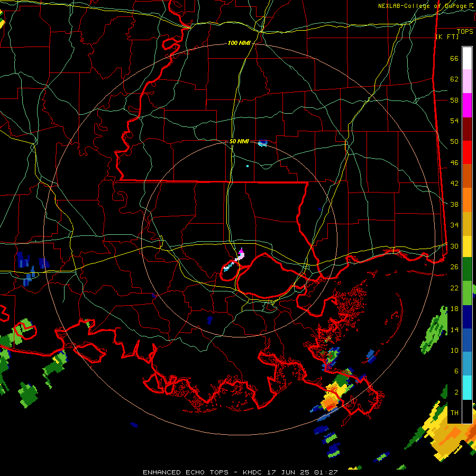This screenshot has width=476, height=476.
Task: Select the bright red scale swatch
Action: (x=467, y=152)
